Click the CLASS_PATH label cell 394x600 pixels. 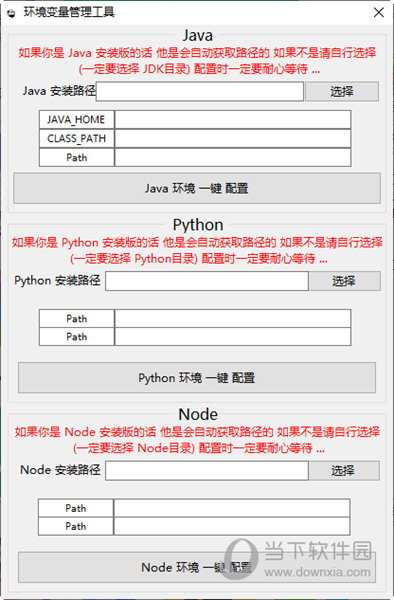(77, 139)
